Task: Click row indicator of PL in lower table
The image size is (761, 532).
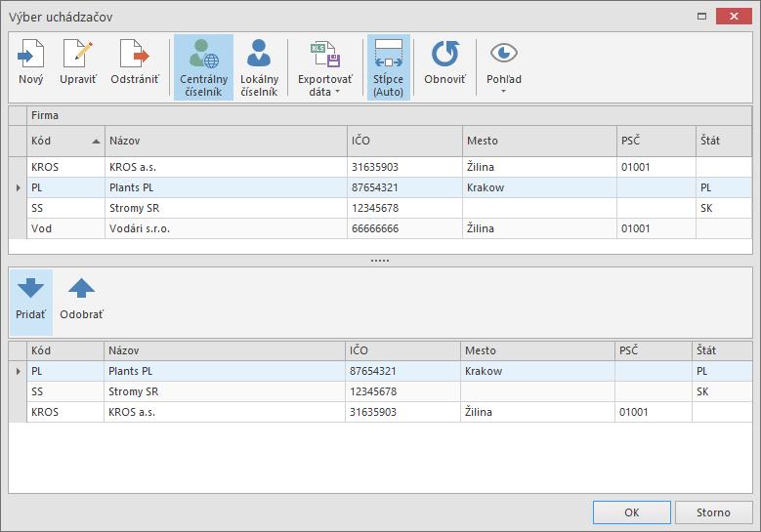Action: tap(18, 371)
